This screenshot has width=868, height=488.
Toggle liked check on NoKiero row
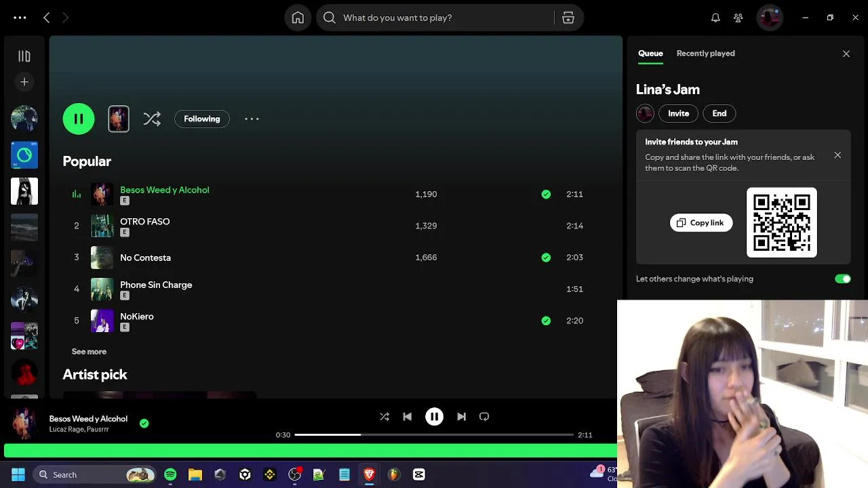(x=546, y=321)
